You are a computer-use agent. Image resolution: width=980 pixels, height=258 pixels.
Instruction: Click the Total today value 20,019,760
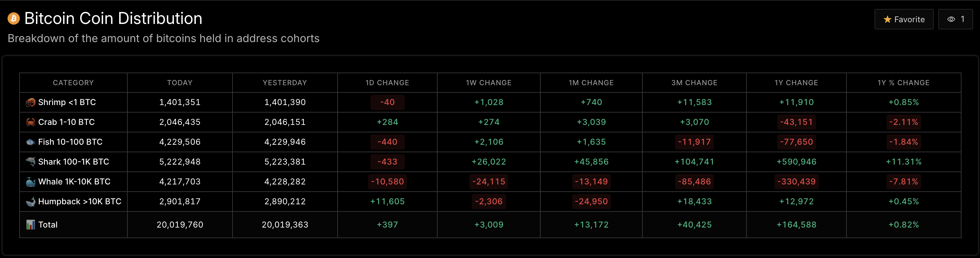point(179,225)
